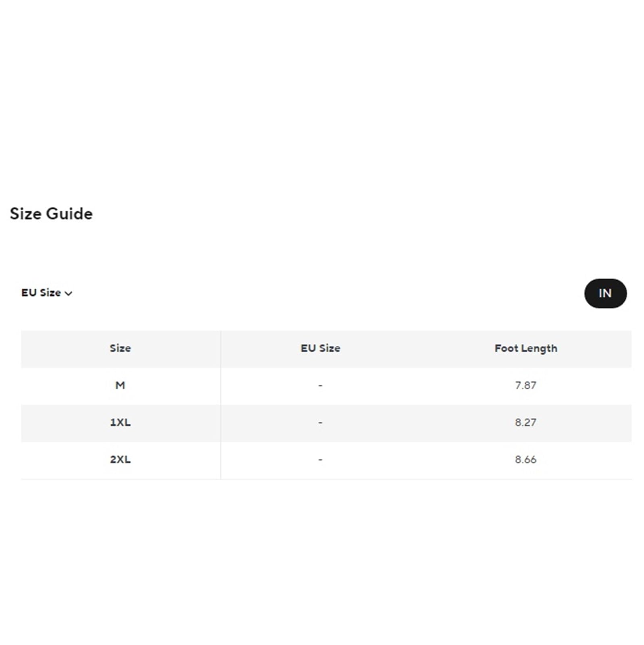Select the Size column header
Viewport: 644px width, 645px height.
pos(120,348)
